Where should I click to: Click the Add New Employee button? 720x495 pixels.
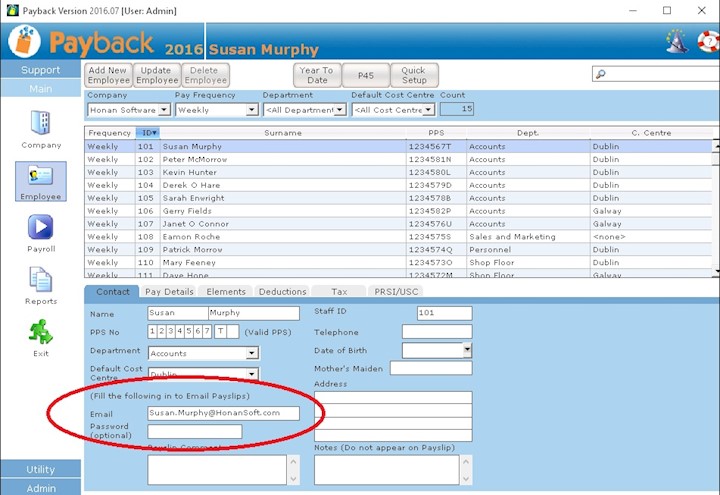[x=108, y=75]
